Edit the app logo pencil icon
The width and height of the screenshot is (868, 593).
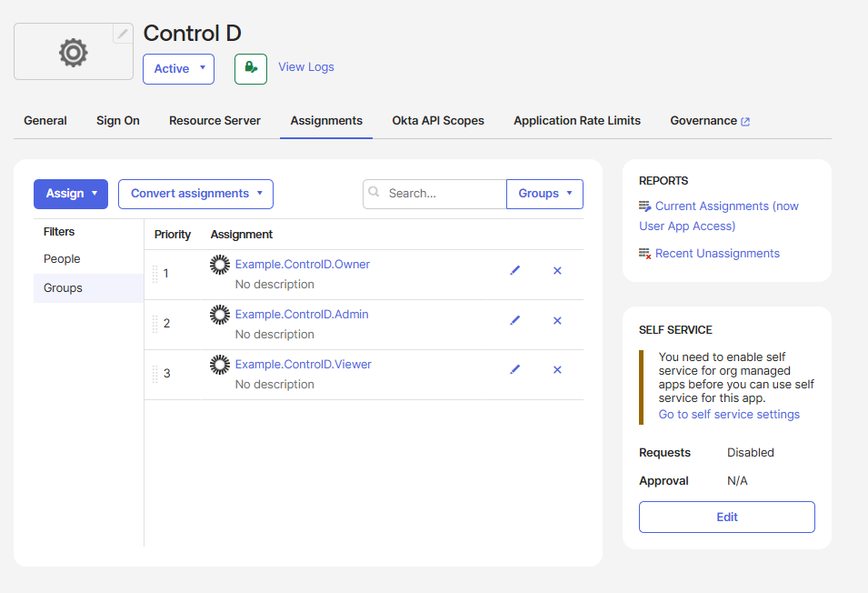(x=123, y=34)
